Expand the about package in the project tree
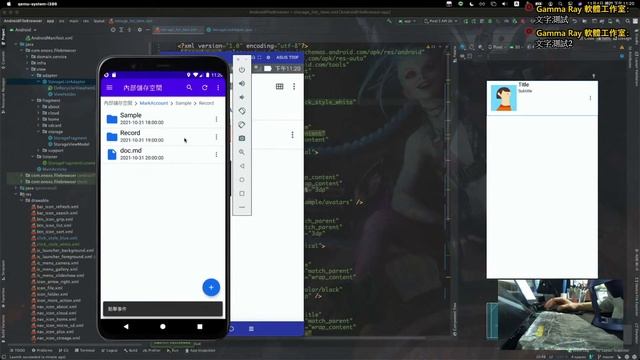This screenshot has height=360, width=640. pyautogui.click(x=39, y=107)
